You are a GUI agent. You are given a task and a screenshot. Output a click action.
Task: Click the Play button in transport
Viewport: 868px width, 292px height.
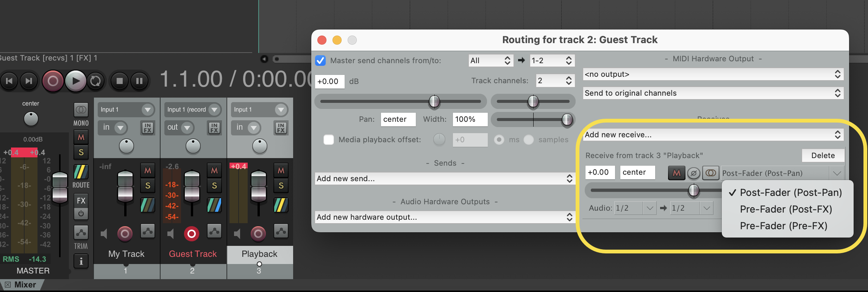tap(75, 81)
